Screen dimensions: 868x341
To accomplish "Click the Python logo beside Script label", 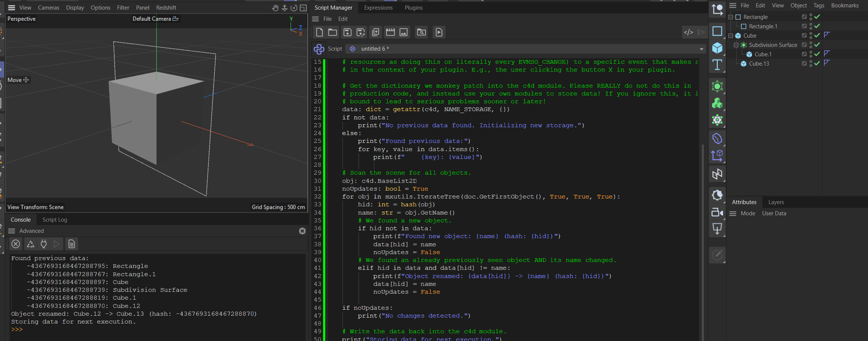I will click(319, 49).
